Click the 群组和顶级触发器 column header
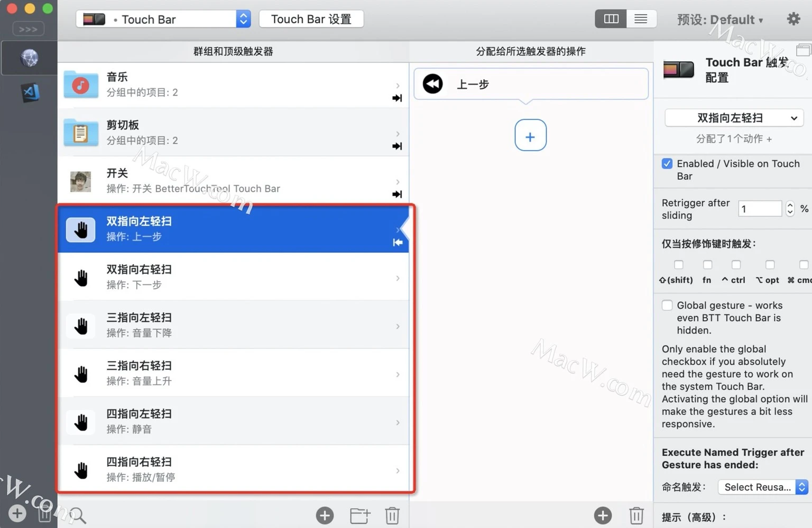 pyautogui.click(x=233, y=51)
